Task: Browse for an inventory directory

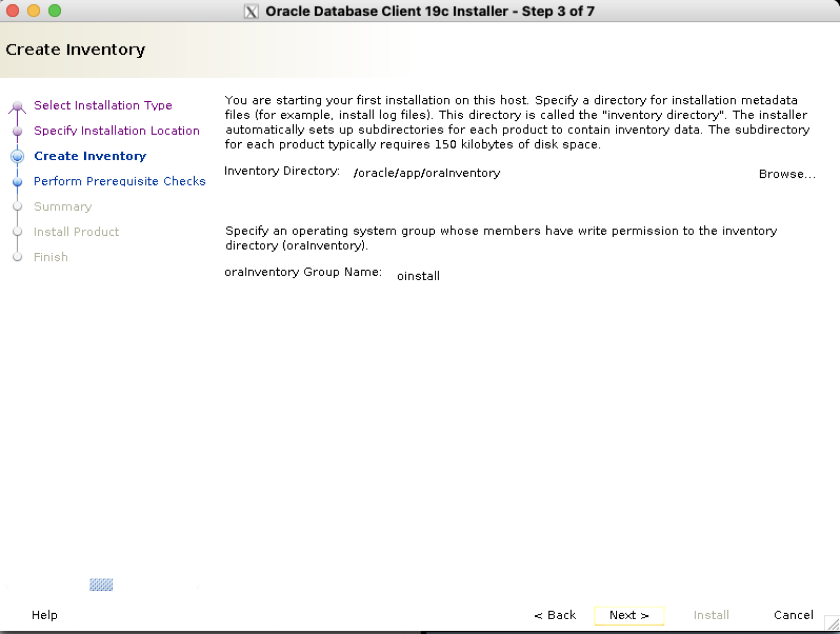Action: 787,174
